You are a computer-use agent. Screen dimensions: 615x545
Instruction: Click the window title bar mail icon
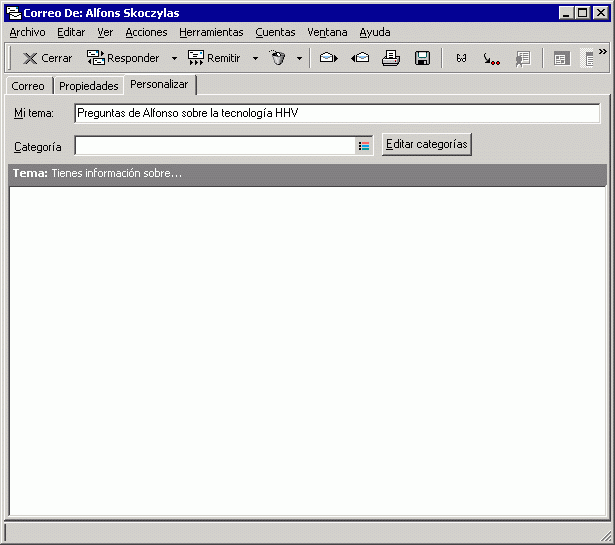14,13
